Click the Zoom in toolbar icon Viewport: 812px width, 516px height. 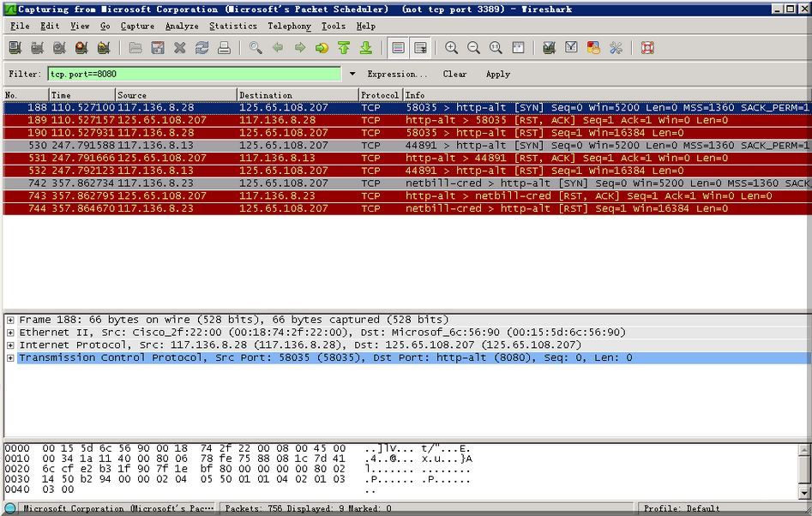point(451,48)
